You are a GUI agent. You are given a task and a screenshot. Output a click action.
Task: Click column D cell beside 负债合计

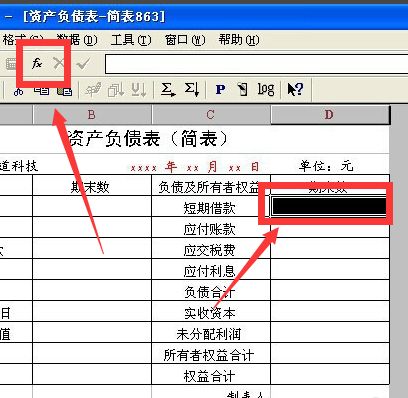point(330,290)
